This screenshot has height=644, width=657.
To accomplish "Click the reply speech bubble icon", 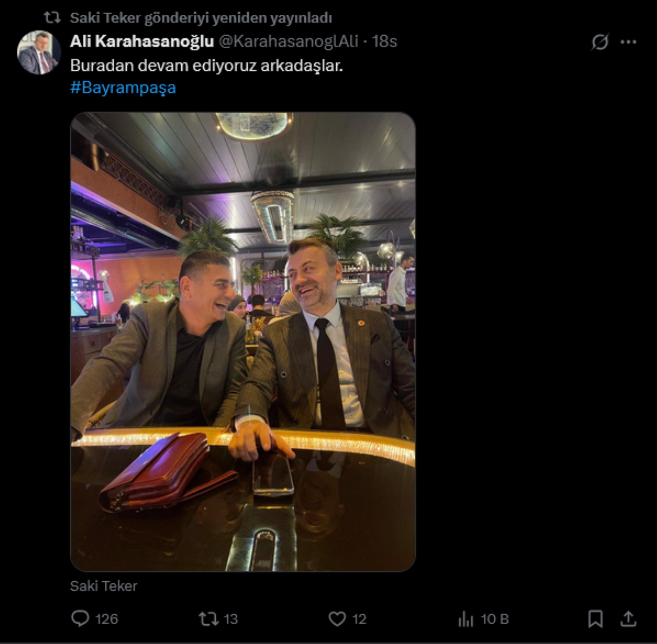I will click(80, 618).
